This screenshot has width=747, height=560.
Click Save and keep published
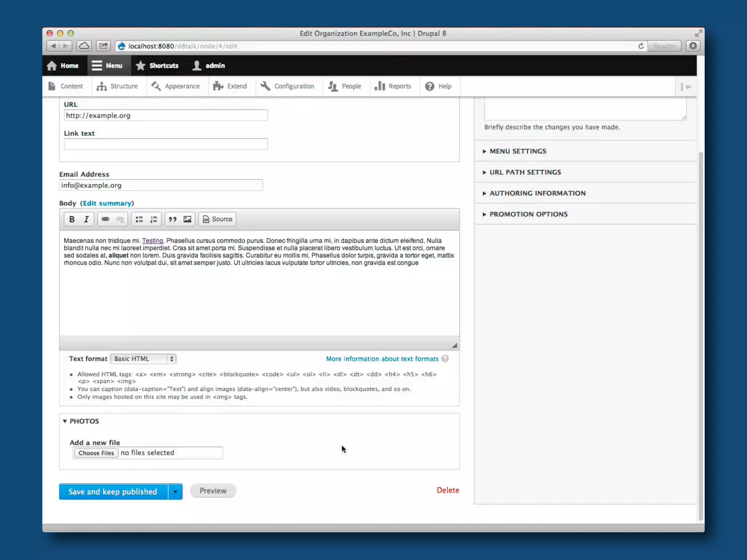coord(113,491)
